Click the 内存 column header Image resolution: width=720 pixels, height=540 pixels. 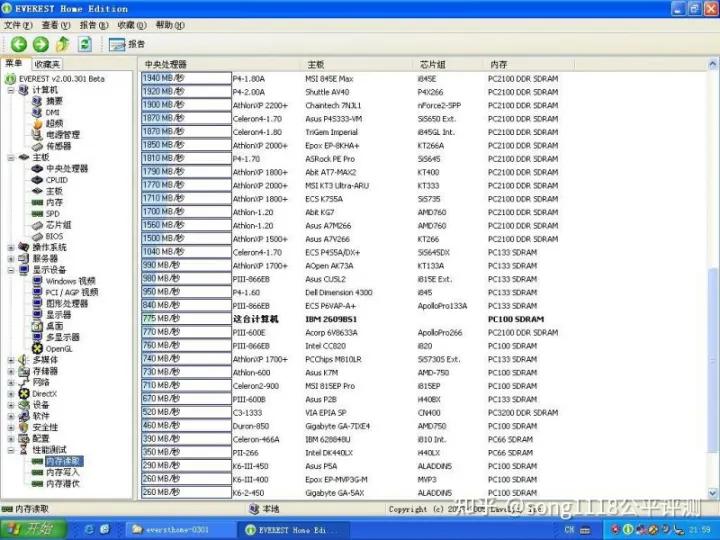tap(500, 64)
